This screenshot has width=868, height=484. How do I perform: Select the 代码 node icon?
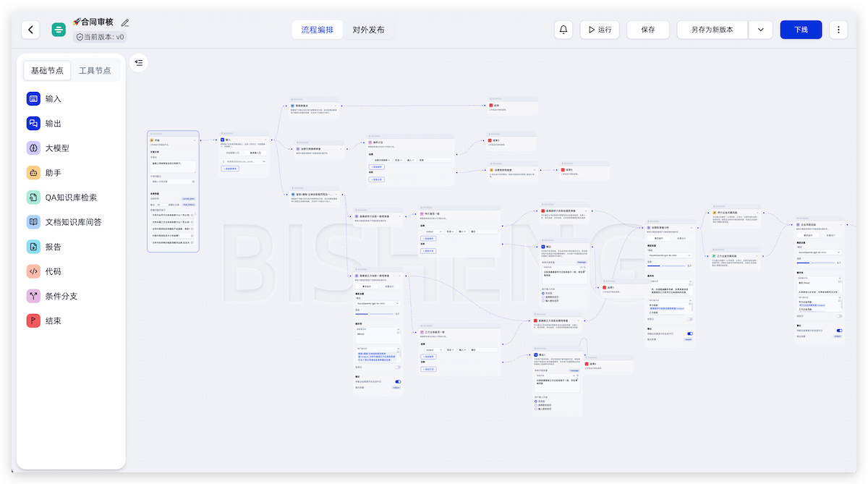(33, 271)
